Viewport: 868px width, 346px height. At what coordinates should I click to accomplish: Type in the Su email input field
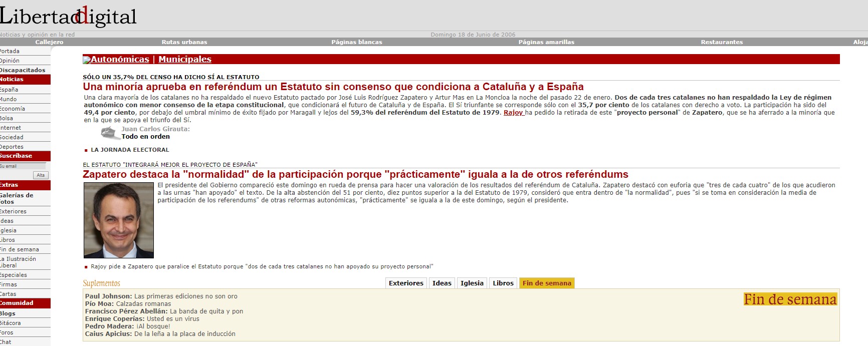pyautogui.click(x=23, y=166)
